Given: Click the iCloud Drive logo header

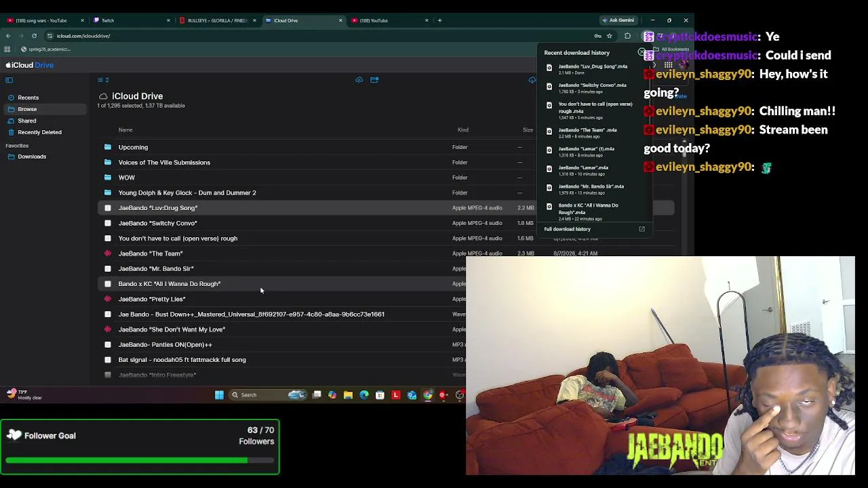Looking at the screenshot, I should (x=30, y=65).
